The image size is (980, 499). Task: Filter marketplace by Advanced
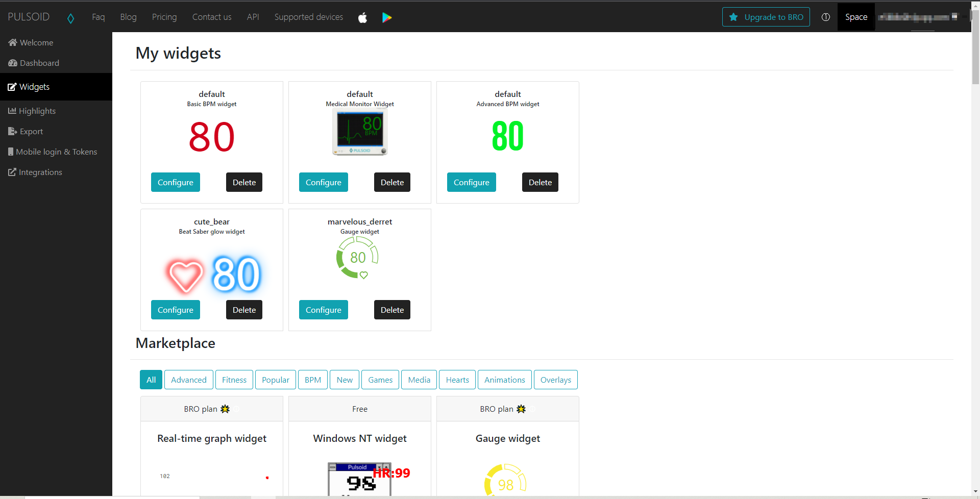(189, 380)
